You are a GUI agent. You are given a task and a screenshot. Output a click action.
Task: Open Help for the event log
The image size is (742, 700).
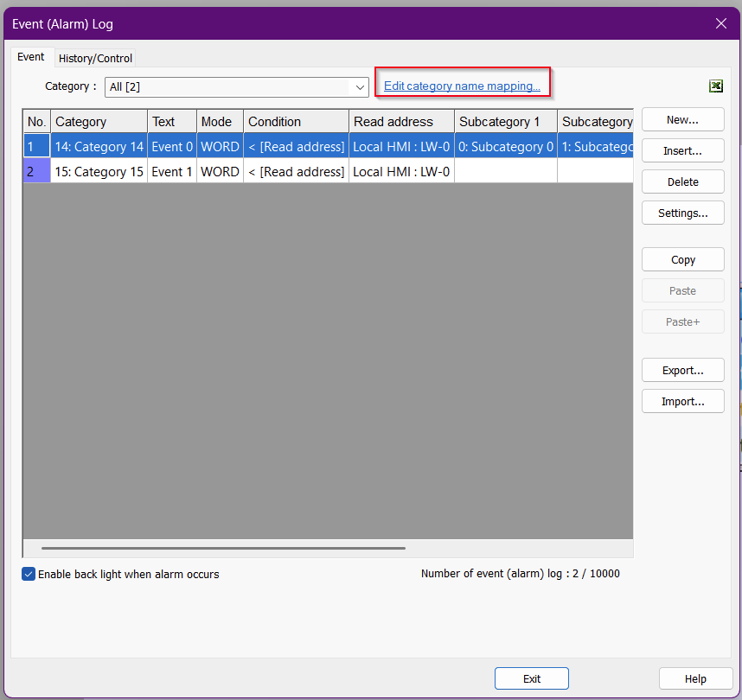tap(694, 678)
